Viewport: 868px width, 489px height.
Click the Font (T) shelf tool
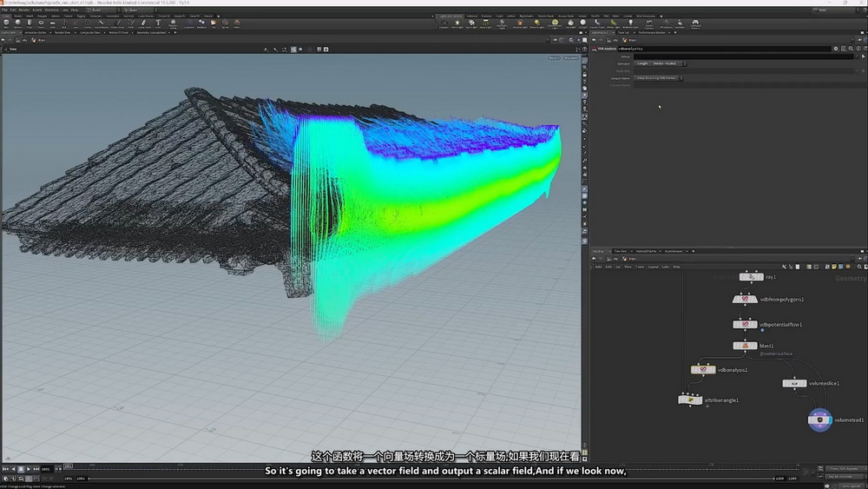[x=158, y=23]
